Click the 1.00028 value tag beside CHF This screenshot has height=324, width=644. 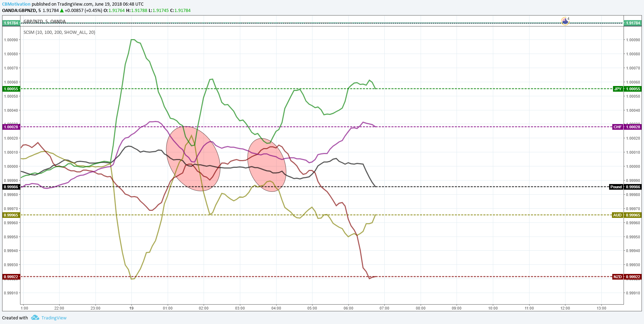(x=633, y=127)
